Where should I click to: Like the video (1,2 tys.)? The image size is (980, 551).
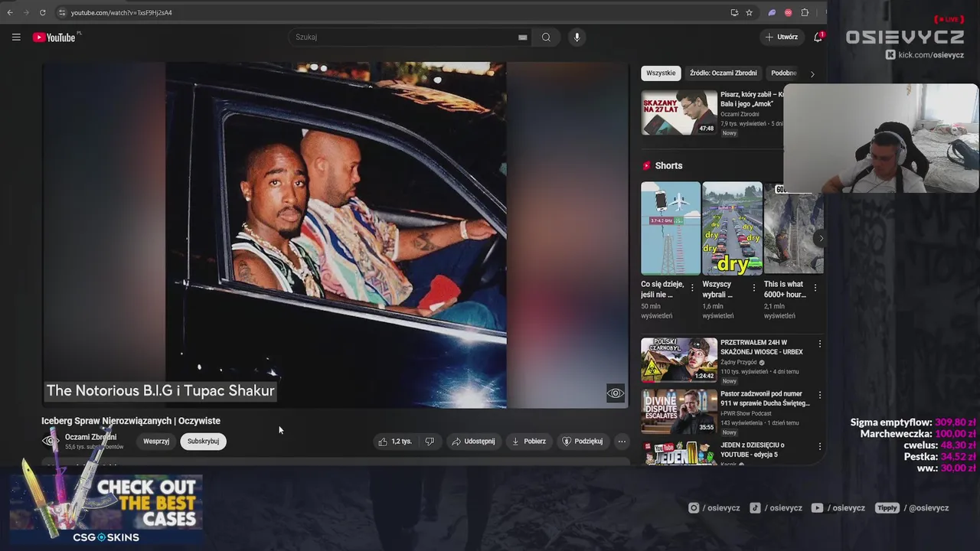coord(395,441)
